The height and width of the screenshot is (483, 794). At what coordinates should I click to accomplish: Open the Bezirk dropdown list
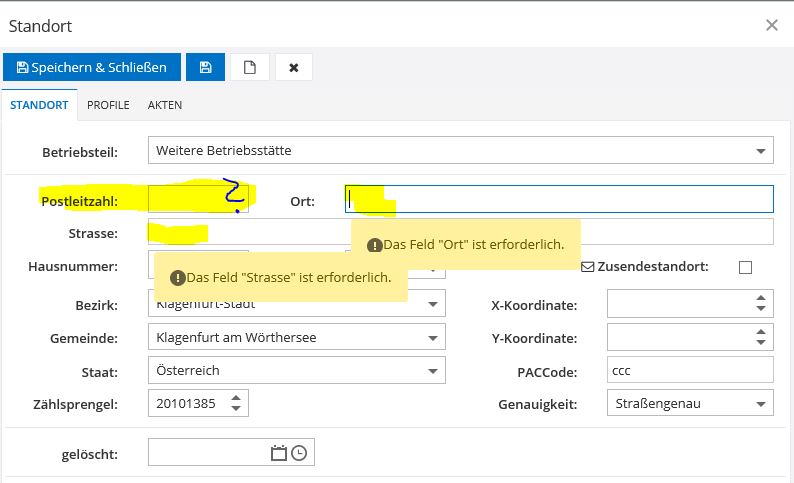[x=434, y=304]
